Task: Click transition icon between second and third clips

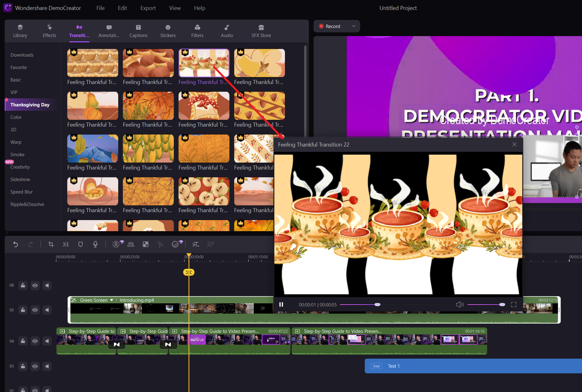Action: click(x=168, y=344)
